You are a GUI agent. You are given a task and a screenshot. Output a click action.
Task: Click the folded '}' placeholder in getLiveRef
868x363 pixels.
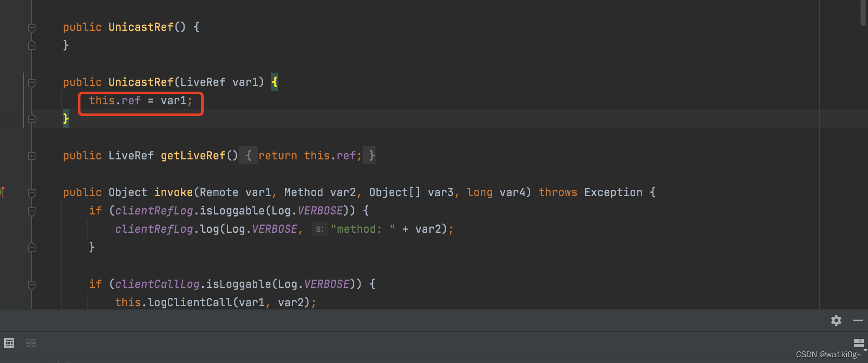369,155
